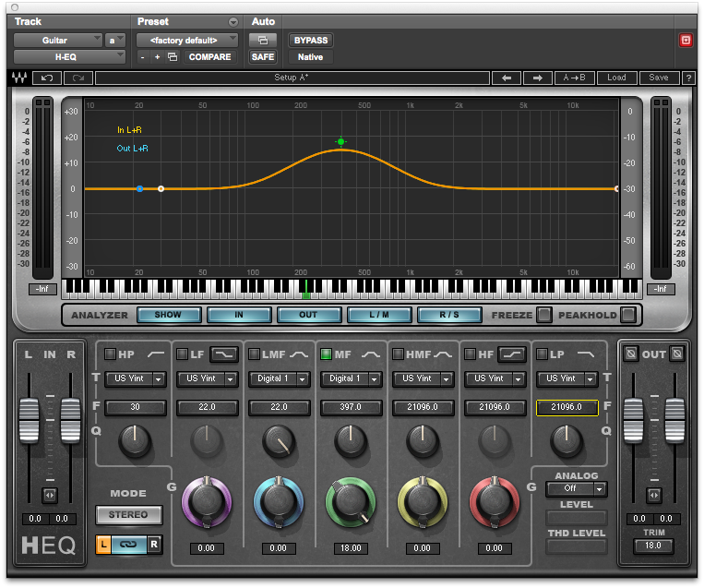Select LF low shelf filter shape
704x588 pixels.
click(224, 354)
